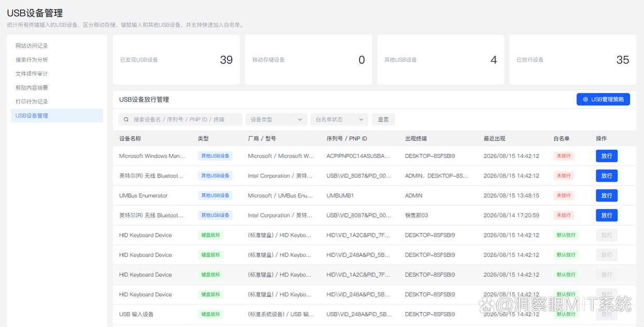
Task: Click 放行 for Microsoft Windows Man... row
Action: click(x=607, y=156)
